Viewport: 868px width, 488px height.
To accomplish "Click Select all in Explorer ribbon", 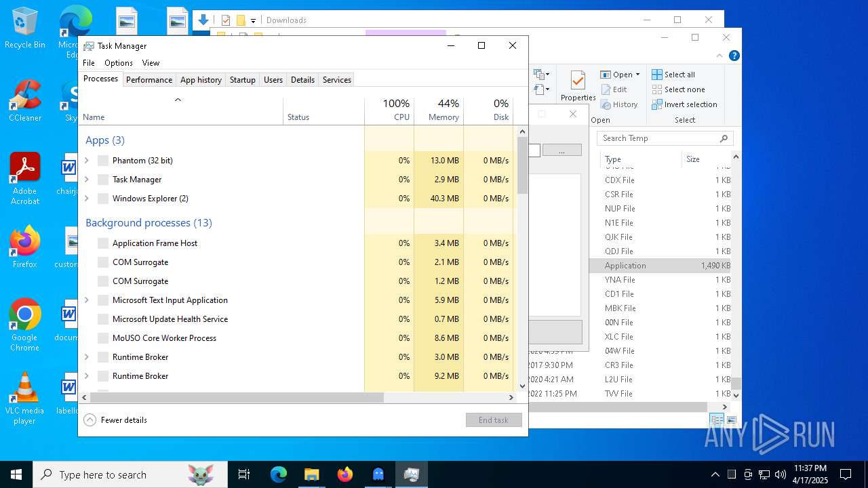I will click(673, 75).
